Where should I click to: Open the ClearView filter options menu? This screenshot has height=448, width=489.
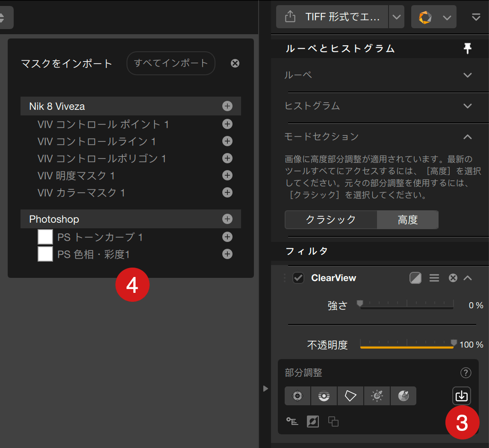click(434, 278)
